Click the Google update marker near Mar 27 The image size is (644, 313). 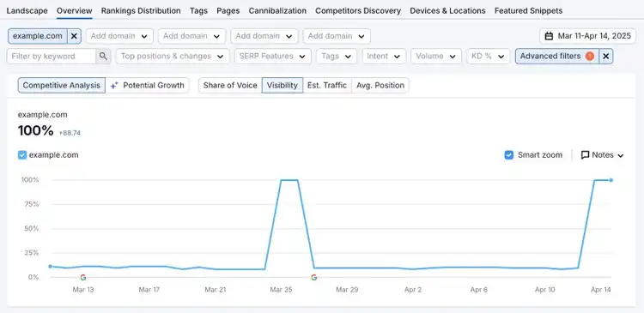click(314, 277)
